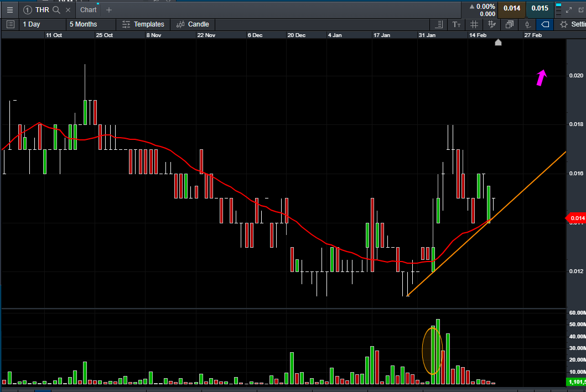
Task: Click the 60.00M volume axis label
Action: [x=577, y=313]
